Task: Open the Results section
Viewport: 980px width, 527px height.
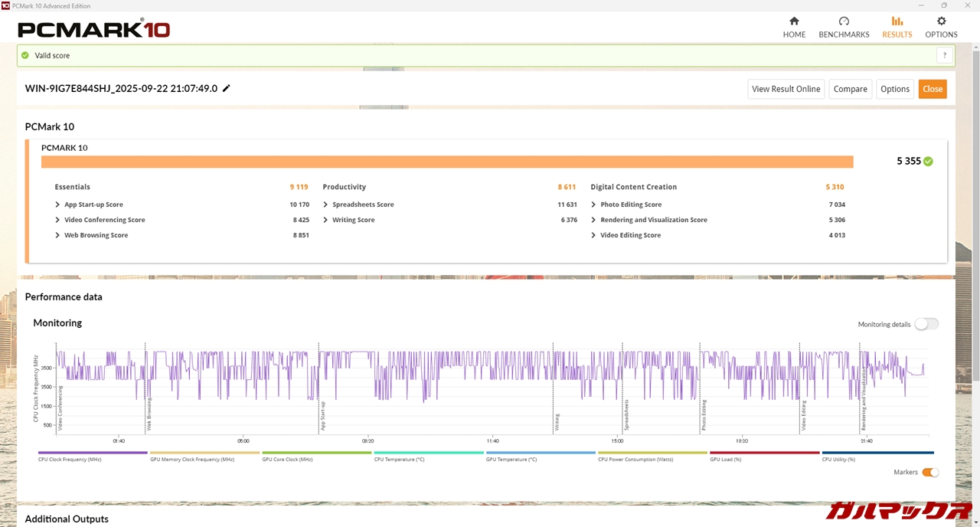Action: point(897,28)
